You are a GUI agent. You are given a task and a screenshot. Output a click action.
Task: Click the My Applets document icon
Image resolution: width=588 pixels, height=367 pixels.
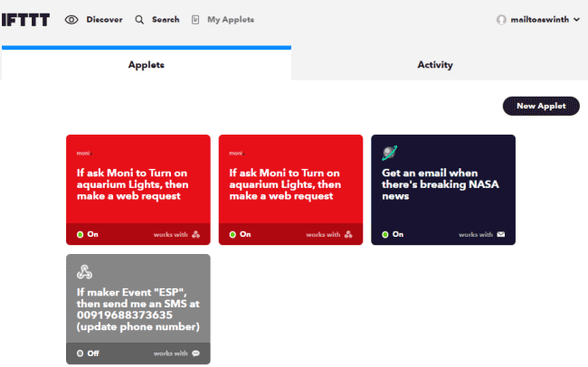coord(195,20)
